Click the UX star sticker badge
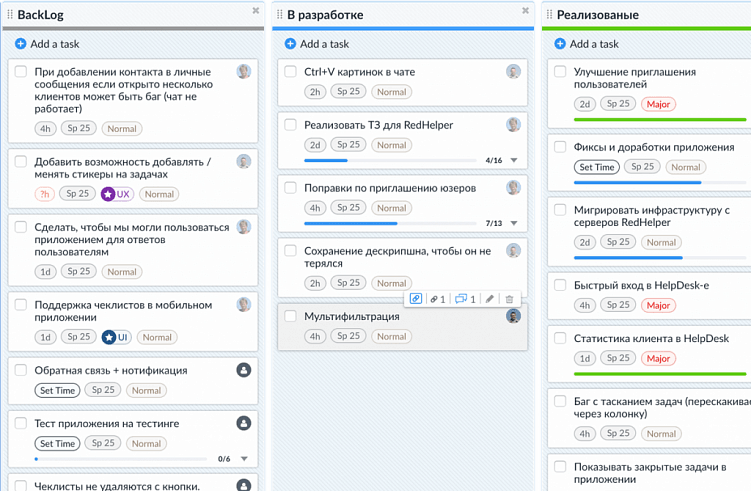The height and width of the screenshot is (491, 751). pyautogui.click(x=116, y=194)
